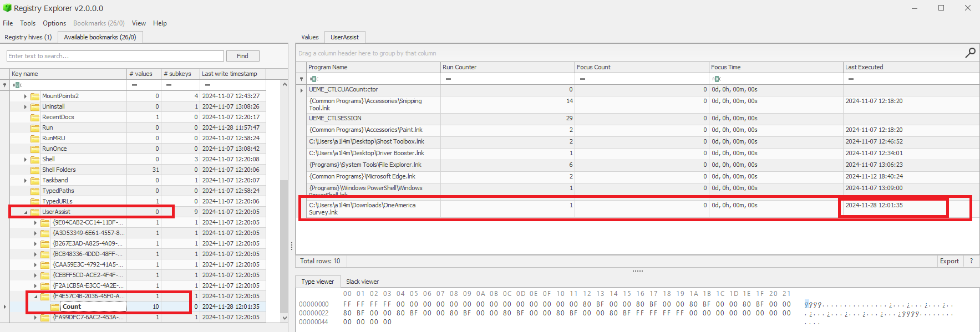The height and width of the screenshot is (332, 980).
Task: Click the Run Counter equals filter icon
Action: click(448, 79)
